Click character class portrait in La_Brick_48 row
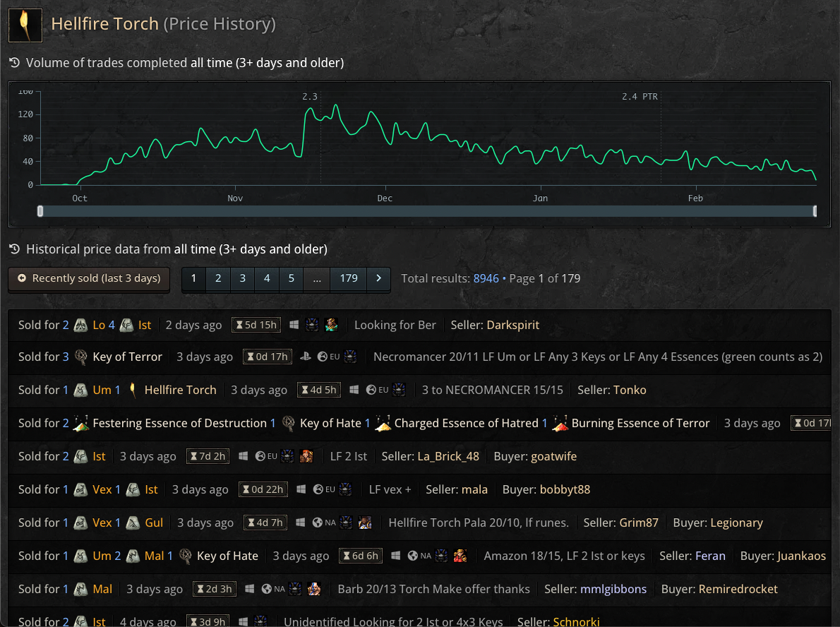Screen dimensions: 840x627 pyautogui.click(x=306, y=456)
